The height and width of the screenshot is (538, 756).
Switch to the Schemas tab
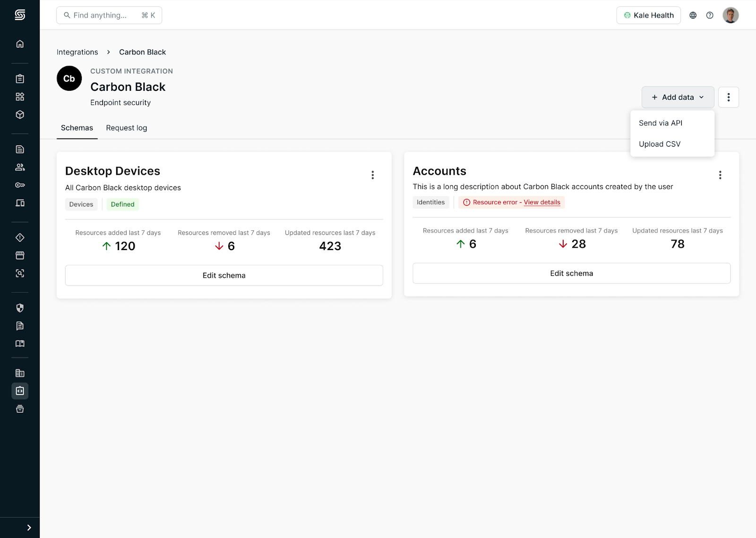pos(77,128)
